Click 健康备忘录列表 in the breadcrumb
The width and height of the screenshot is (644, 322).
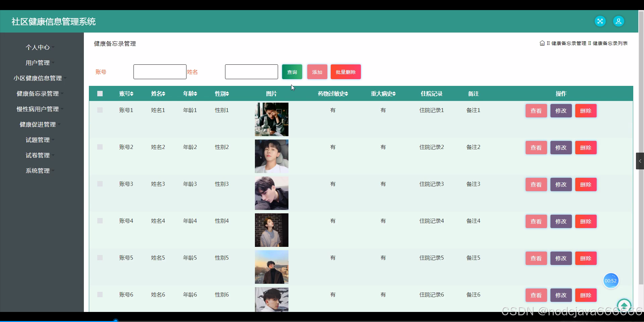click(610, 43)
